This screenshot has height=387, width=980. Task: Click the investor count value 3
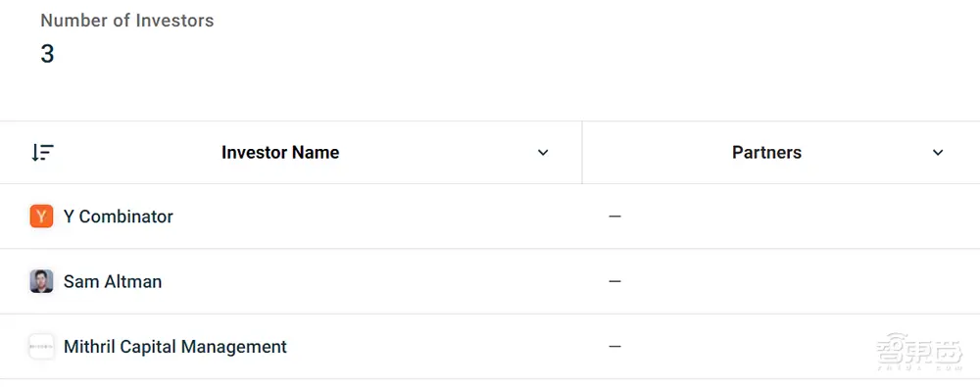47,55
